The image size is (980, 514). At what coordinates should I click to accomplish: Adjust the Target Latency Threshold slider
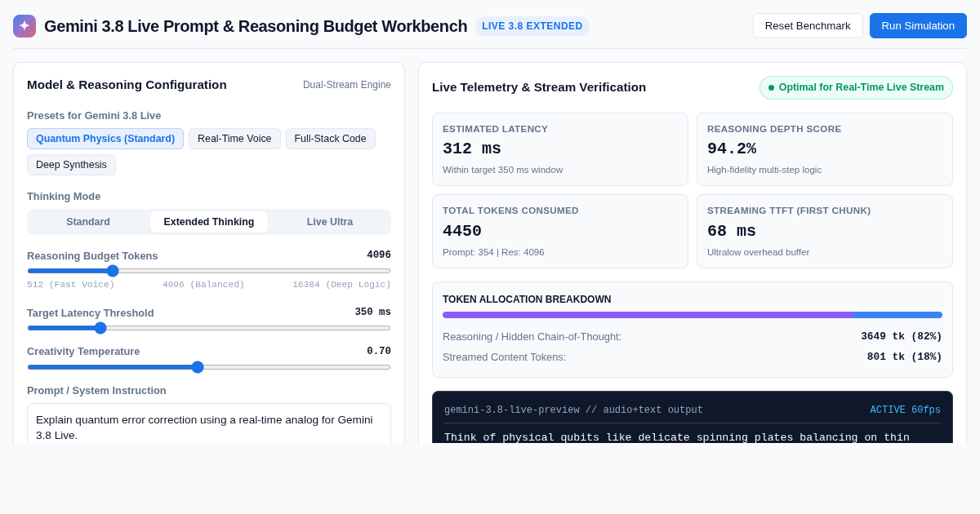point(209,328)
